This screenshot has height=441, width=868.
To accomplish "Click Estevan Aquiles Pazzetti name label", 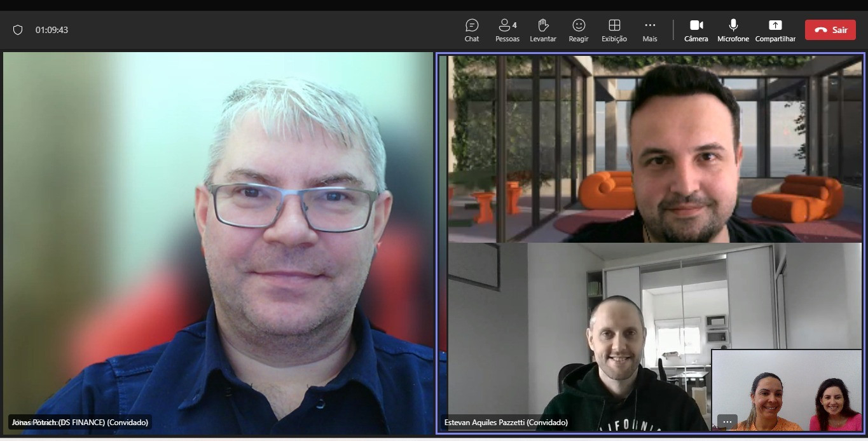I will click(506, 422).
